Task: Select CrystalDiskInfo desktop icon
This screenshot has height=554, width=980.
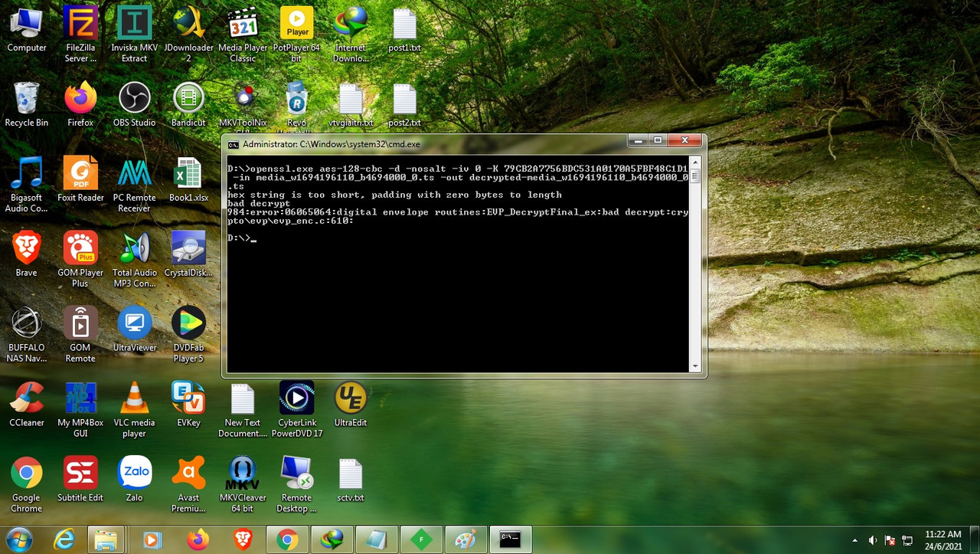Action: [x=188, y=254]
